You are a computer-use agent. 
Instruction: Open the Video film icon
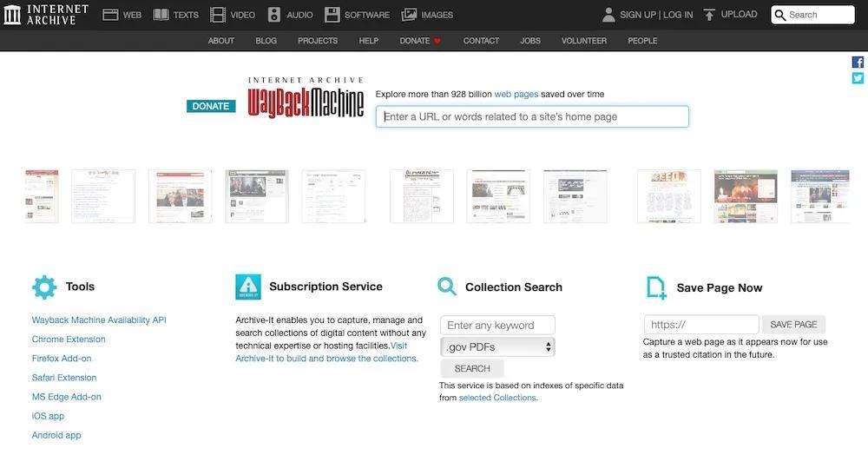pyautogui.click(x=218, y=15)
